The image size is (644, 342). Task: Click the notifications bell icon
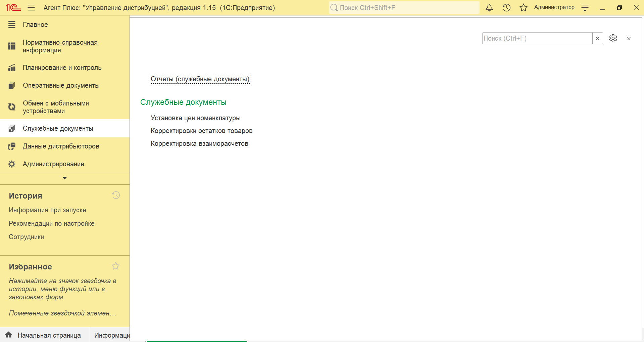coord(489,8)
